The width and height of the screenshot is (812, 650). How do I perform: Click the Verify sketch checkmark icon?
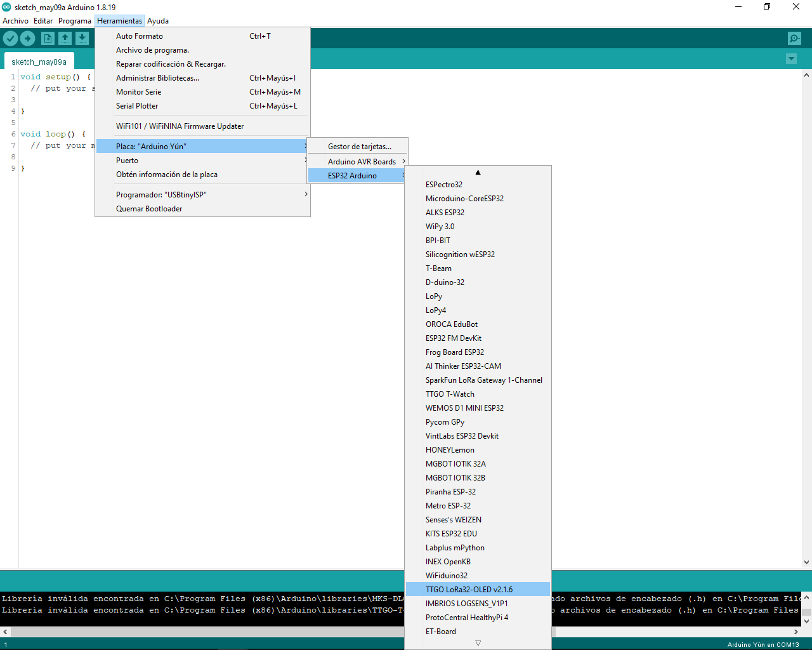[x=10, y=39]
